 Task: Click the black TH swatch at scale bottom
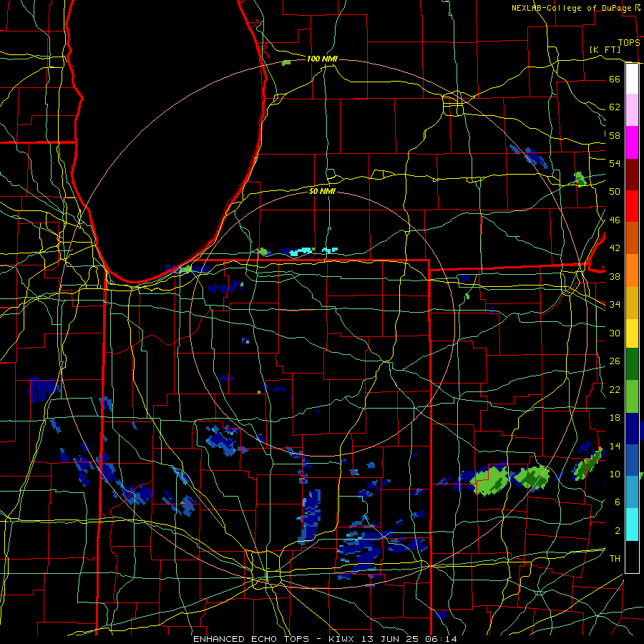point(632,557)
